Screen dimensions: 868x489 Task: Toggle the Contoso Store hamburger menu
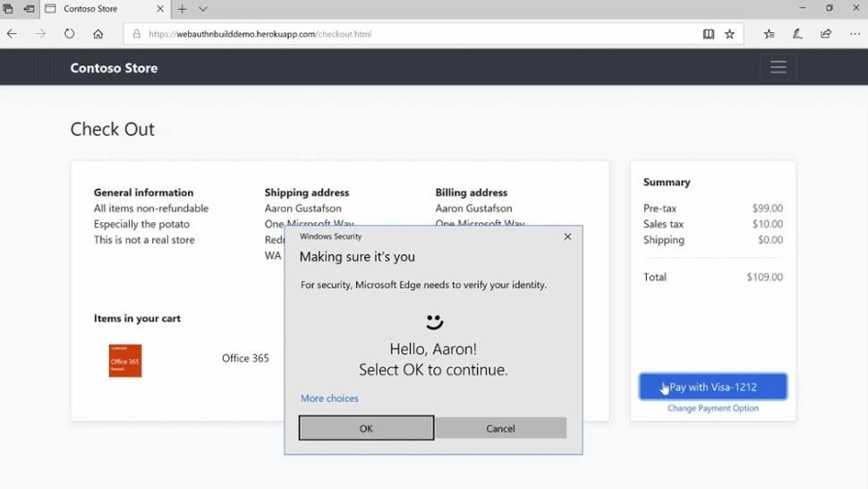point(778,67)
